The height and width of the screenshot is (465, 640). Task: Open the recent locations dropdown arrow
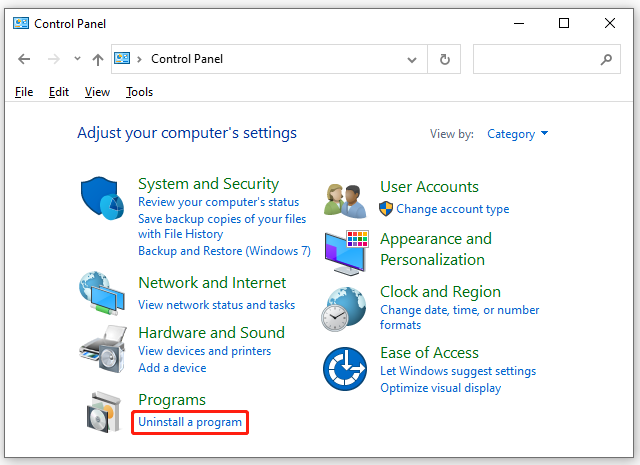[x=77, y=59]
